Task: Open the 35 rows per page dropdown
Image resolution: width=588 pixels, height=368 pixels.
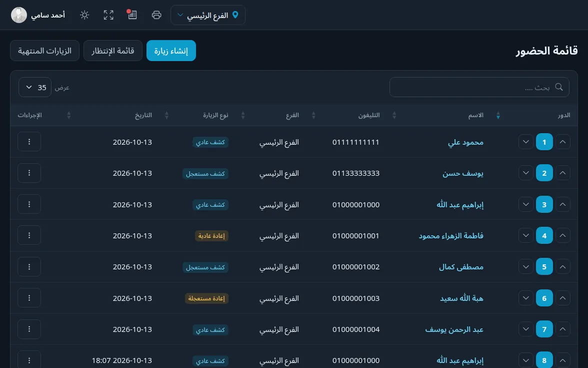Action: pos(35,87)
